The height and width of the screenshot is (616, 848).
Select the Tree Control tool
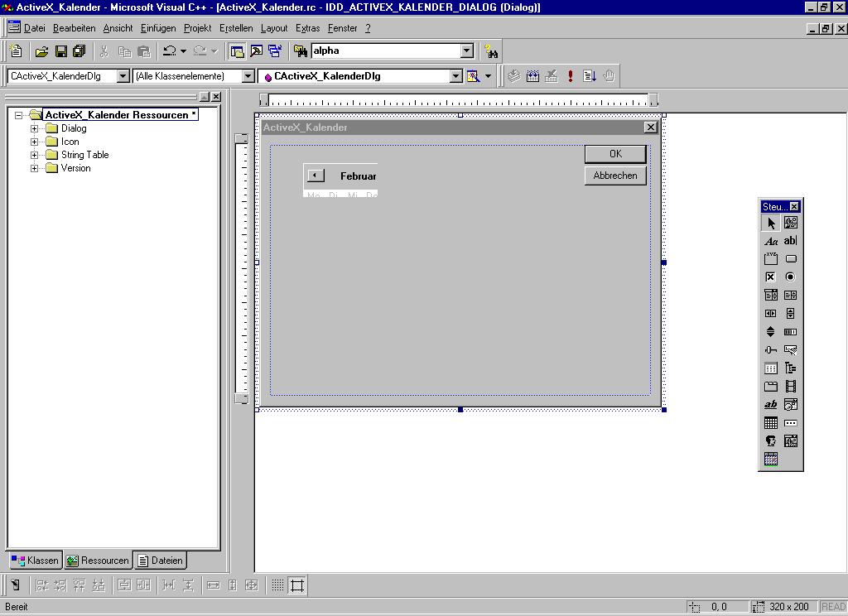[x=790, y=368]
